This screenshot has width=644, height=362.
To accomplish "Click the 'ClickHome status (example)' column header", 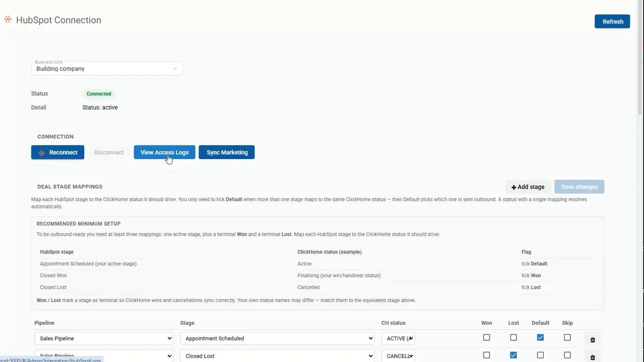I will (x=329, y=252).
